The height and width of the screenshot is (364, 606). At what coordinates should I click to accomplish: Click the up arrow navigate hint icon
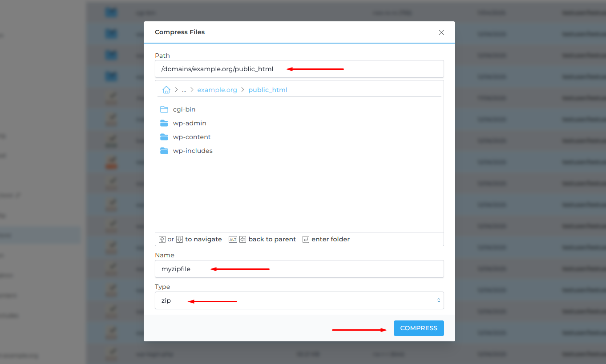[162, 239]
